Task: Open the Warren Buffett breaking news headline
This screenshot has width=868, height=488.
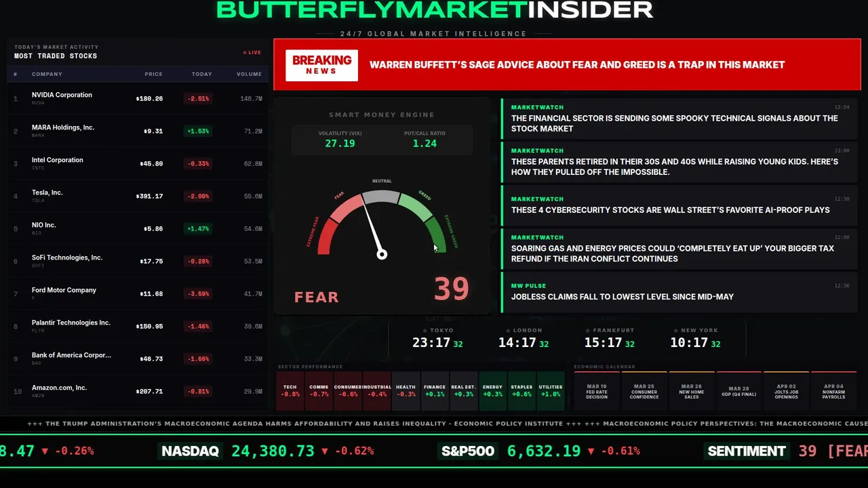Action: coord(577,65)
